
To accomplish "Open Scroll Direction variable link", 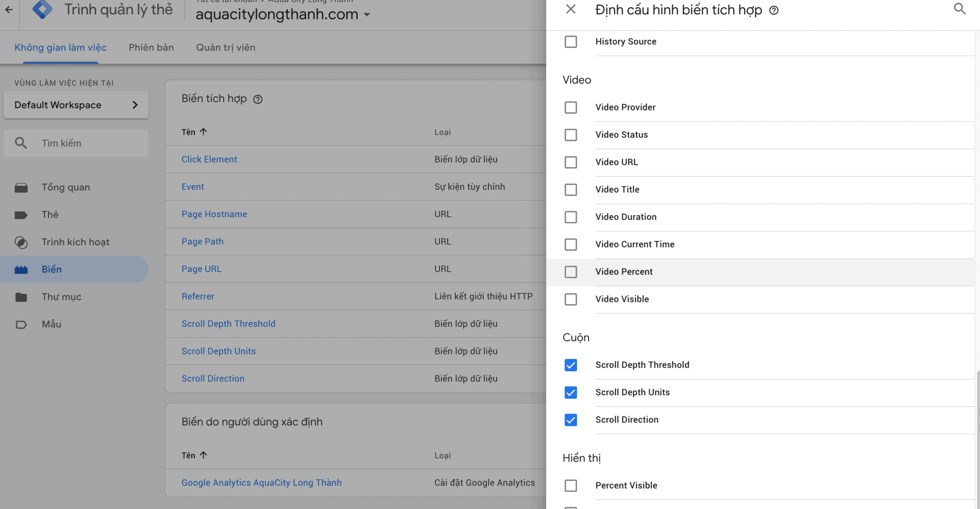I will (x=213, y=378).
